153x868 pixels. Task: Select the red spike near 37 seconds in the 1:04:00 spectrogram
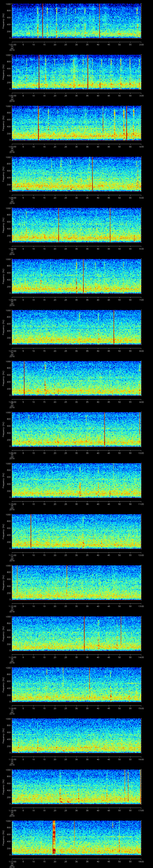coord(92,174)
